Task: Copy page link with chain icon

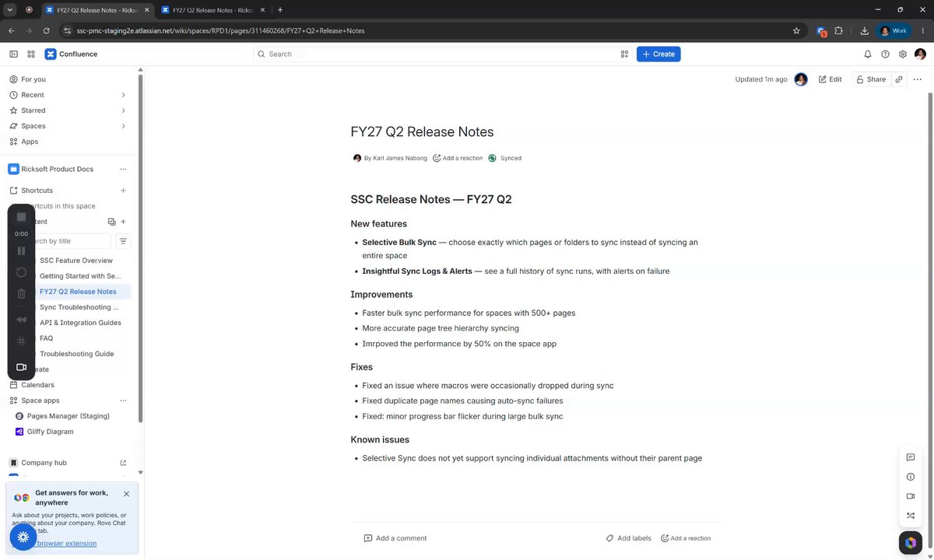Action: tap(899, 79)
